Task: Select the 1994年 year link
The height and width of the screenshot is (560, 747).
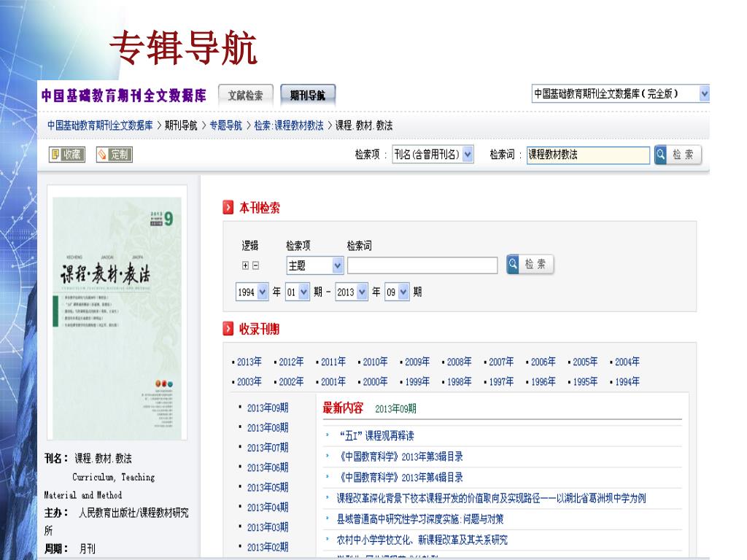Action: click(627, 382)
